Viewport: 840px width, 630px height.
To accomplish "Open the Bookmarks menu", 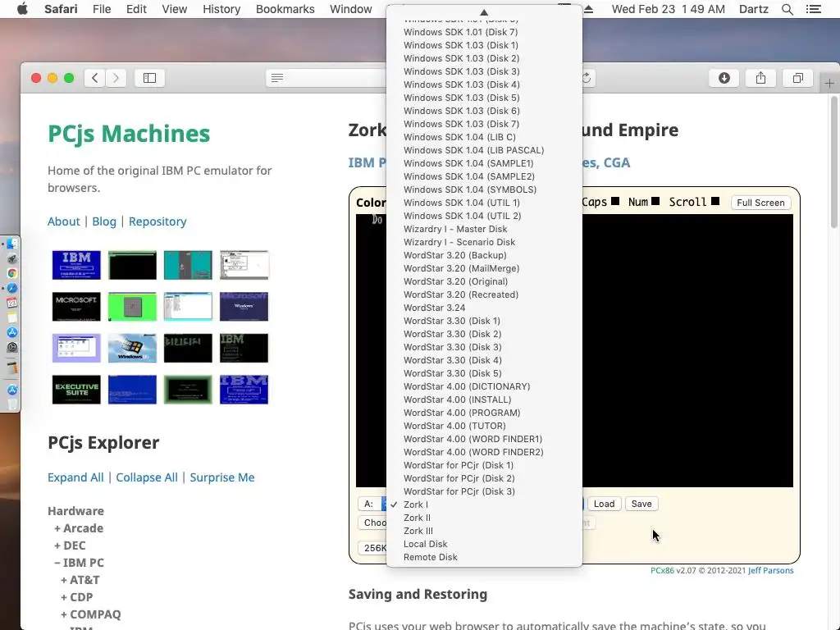I will tap(285, 9).
